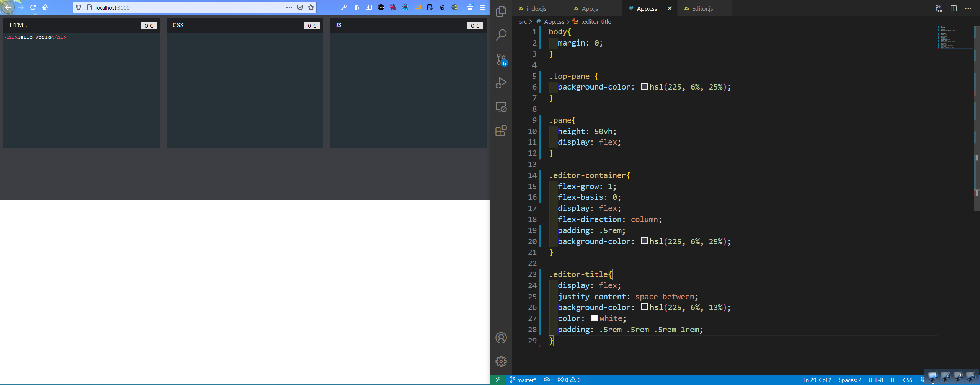Open the Remote Explorer view

coord(501,107)
